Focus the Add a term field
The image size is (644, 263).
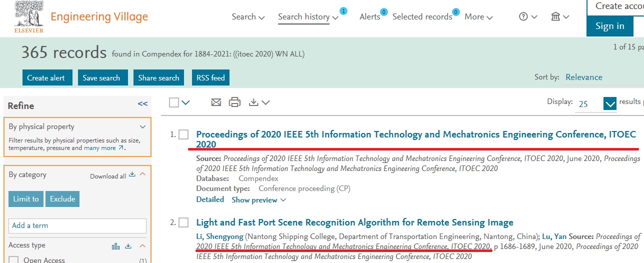click(77, 225)
